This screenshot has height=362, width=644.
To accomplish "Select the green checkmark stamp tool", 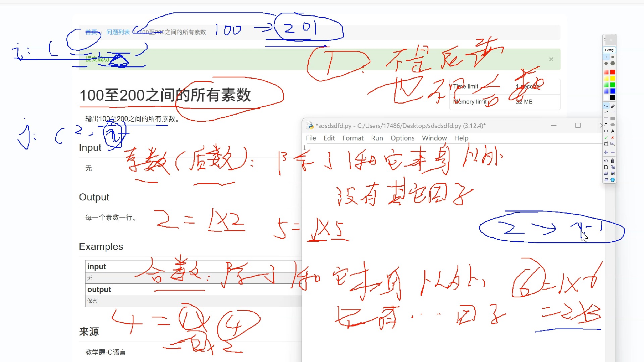I will pyautogui.click(x=606, y=137).
